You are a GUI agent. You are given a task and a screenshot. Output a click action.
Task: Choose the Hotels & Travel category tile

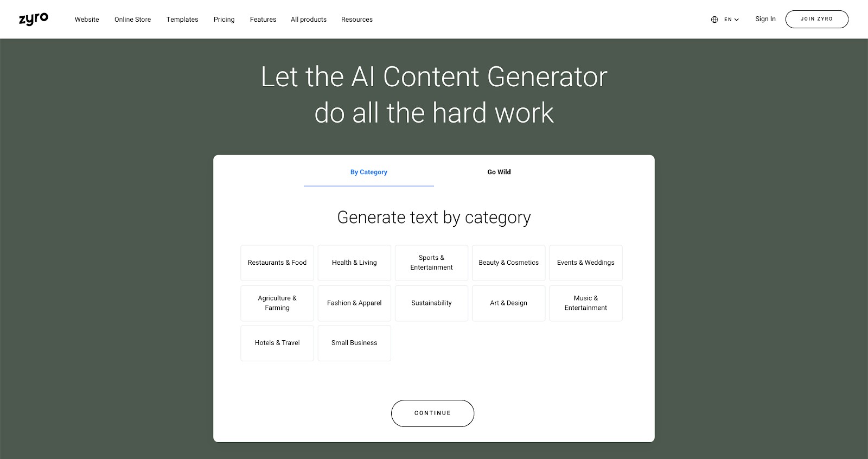point(277,343)
